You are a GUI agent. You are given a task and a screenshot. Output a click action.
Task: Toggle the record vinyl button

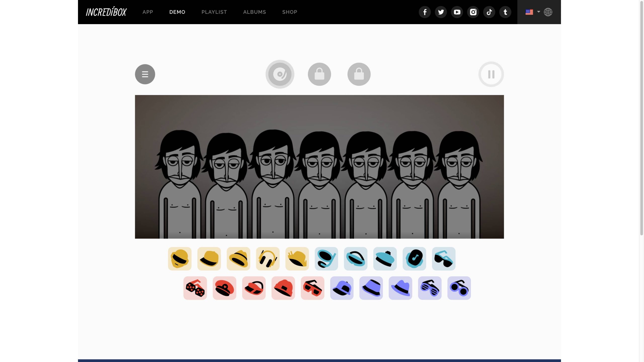[x=280, y=74]
